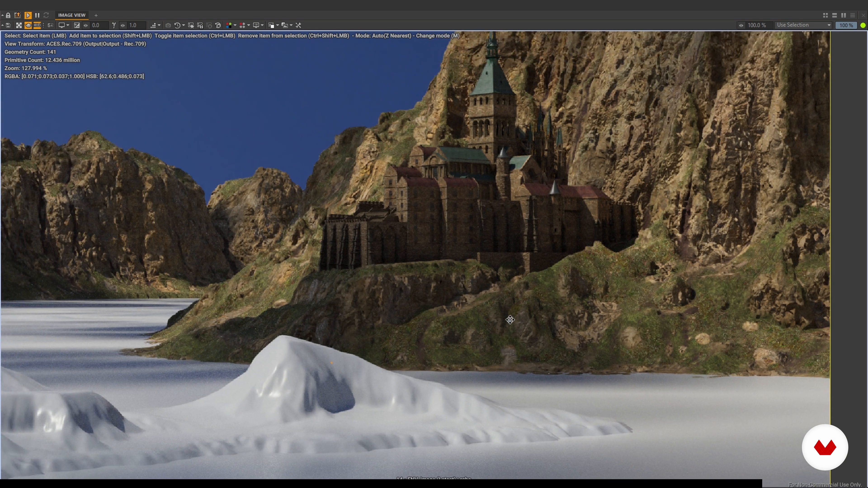Add a new tab with the plus button
The height and width of the screenshot is (488, 868).
tap(96, 16)
